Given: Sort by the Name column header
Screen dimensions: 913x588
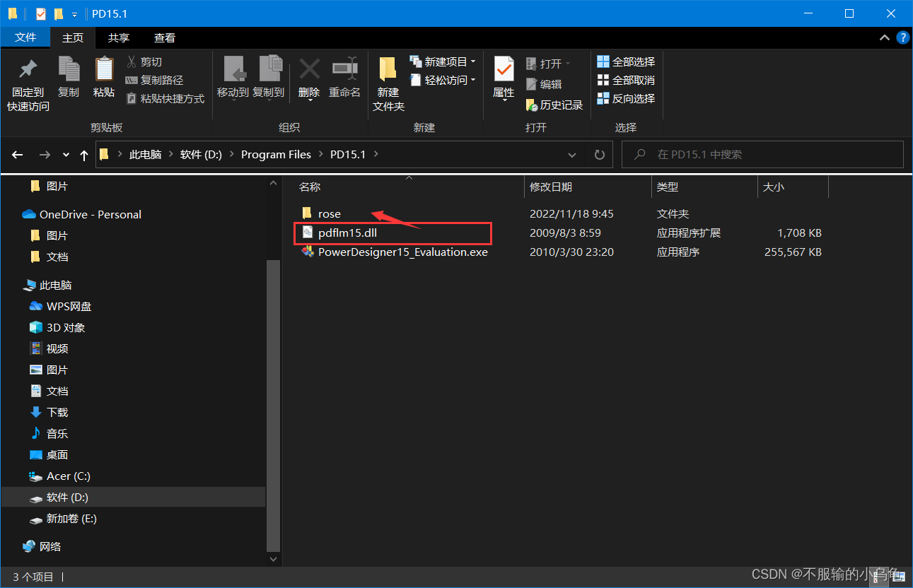Looking at the screenshot, I should pos(310,187).
